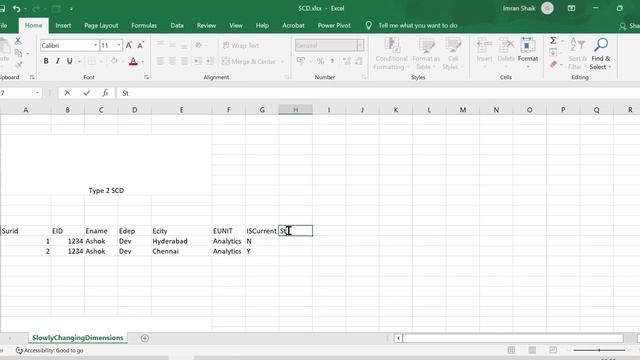The width and height of the screenshot is (640, 360).
Task: Switch to Page Layout tab
Action: coord(101,25)
